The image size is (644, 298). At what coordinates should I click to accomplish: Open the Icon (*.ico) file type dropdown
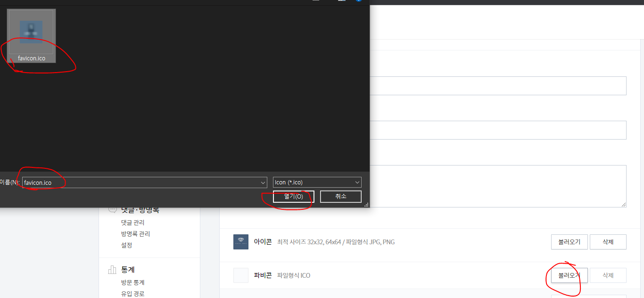(x=317, y=182)
